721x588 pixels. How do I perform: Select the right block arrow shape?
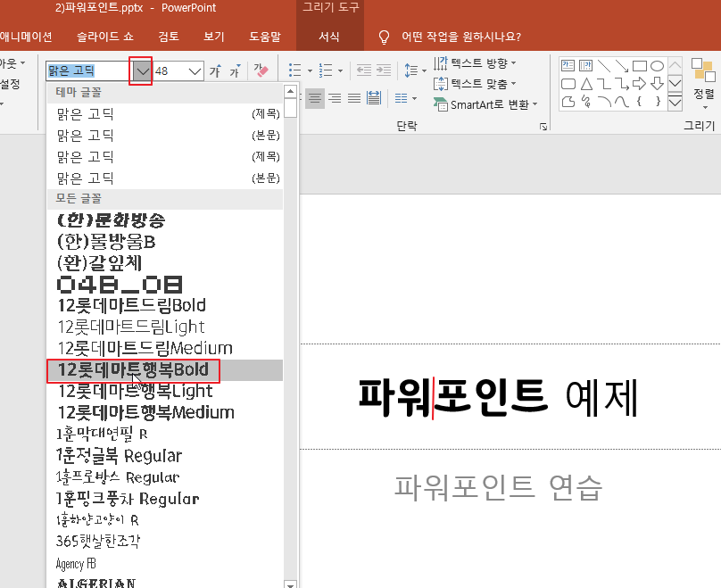point(640,84)
